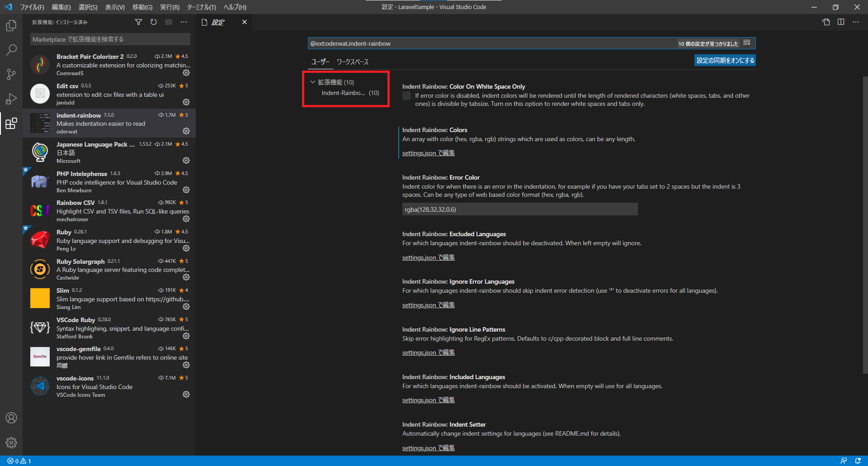Open settings JSON file icon
Viewport: 868px width, 466px height.
point(826,22)
